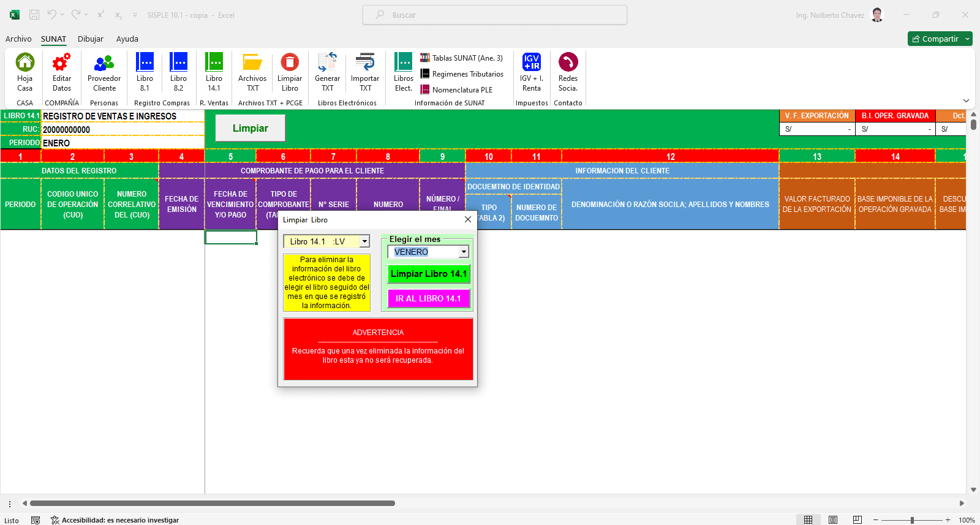The height and width of the screenshot is (525, 980).
Task: Open IGV + I. Renta icon
Action: click(532, 62)
